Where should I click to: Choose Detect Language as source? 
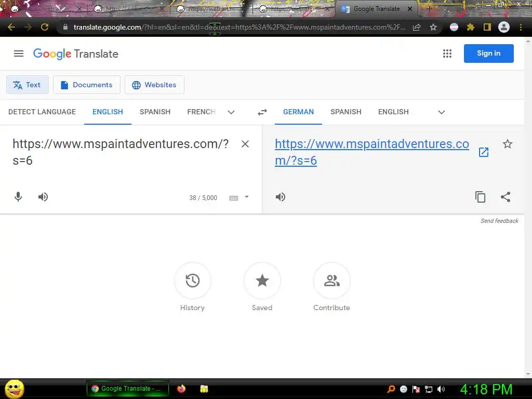[42, 112]
